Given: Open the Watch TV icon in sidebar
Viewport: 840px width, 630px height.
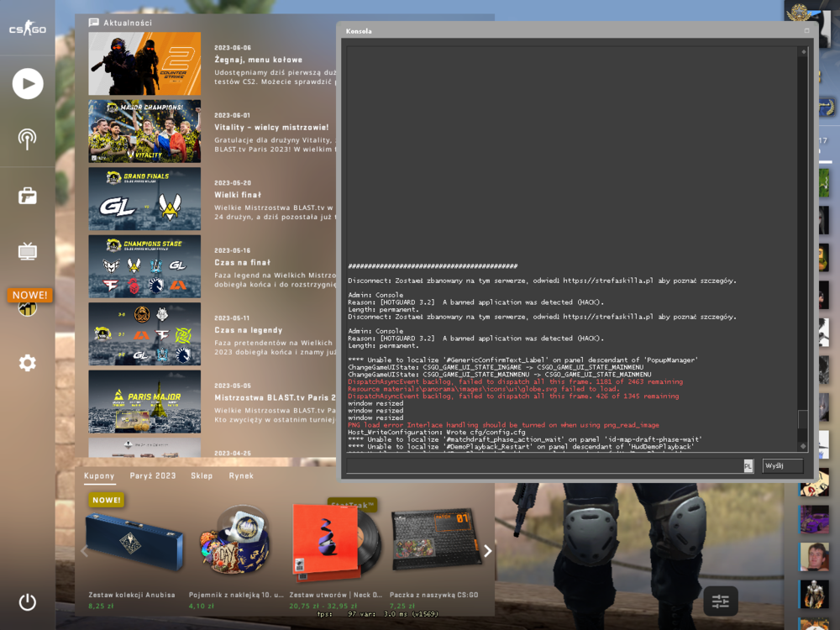Looking at the screenshot, I should (28, 250).
